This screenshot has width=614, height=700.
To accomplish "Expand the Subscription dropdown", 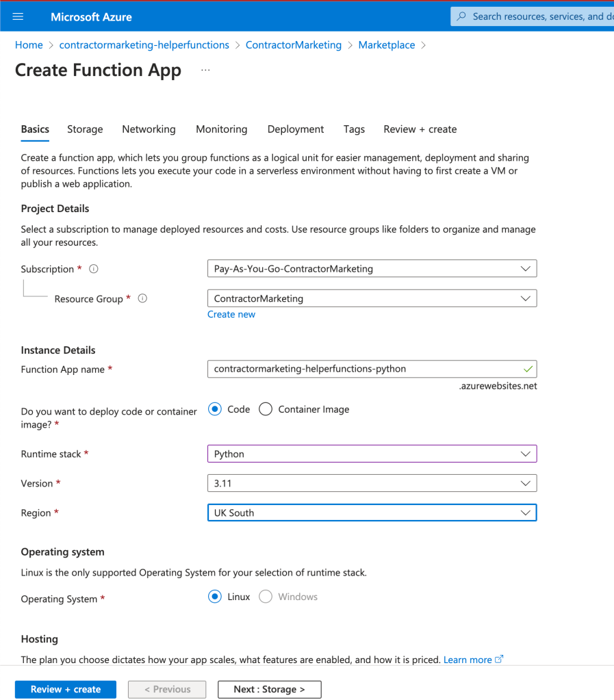I will coord(372,269).
